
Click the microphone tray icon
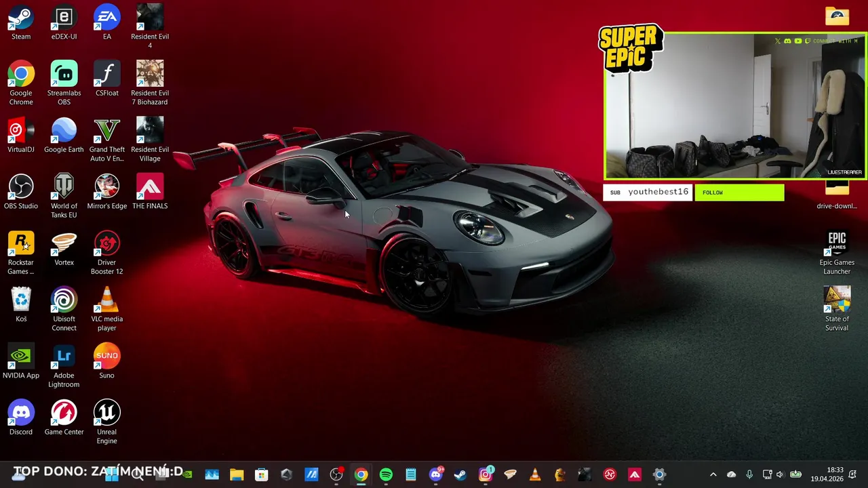click(749, 474)
